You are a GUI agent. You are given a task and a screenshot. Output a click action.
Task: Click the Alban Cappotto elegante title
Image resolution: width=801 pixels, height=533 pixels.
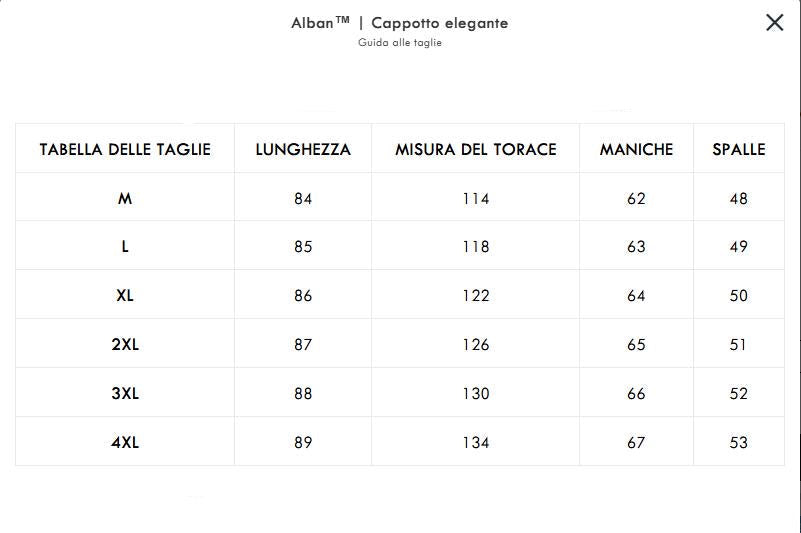click(x=400, y=23)
